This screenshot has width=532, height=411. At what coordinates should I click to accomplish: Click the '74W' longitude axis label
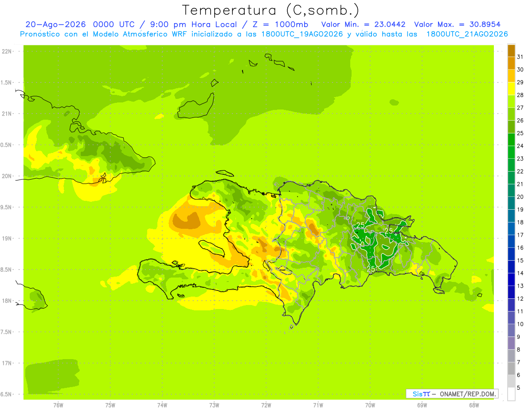tap(162, 405)
